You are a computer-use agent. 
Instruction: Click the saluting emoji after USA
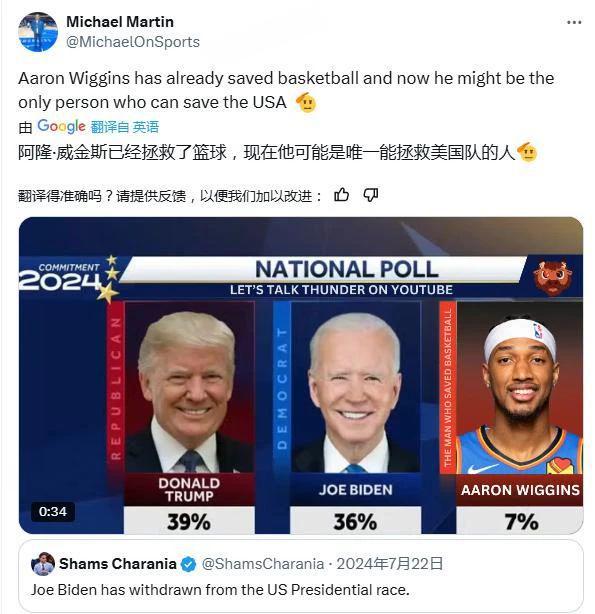[x=306, y=103]
